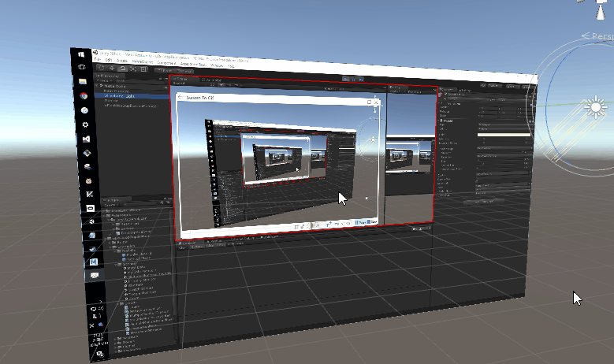This screenshot has height=364, width=614.
Task: Select the Move tool in Unity toolbar
Action: [x=112, y=68]
